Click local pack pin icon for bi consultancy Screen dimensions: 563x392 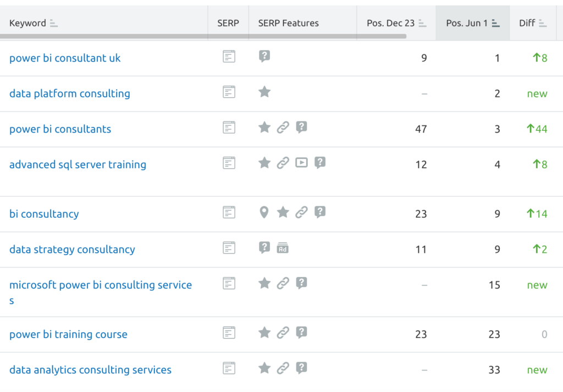[x=264, y=212]
